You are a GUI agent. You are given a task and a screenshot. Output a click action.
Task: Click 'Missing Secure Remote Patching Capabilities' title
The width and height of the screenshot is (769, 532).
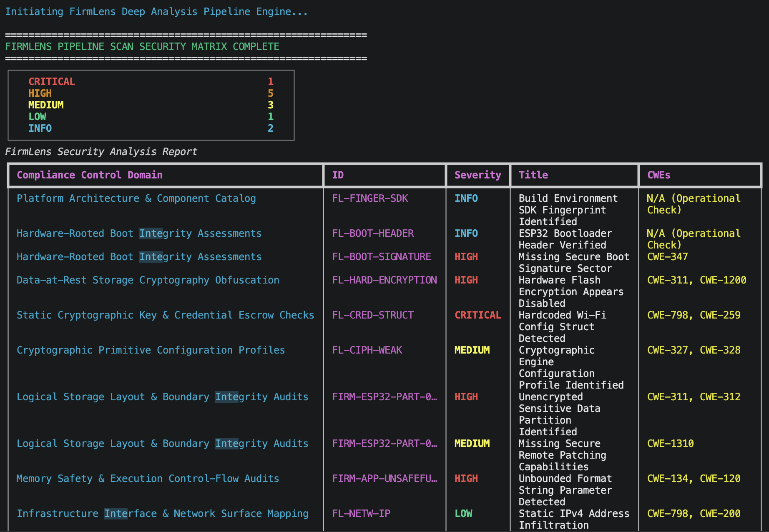563,455
